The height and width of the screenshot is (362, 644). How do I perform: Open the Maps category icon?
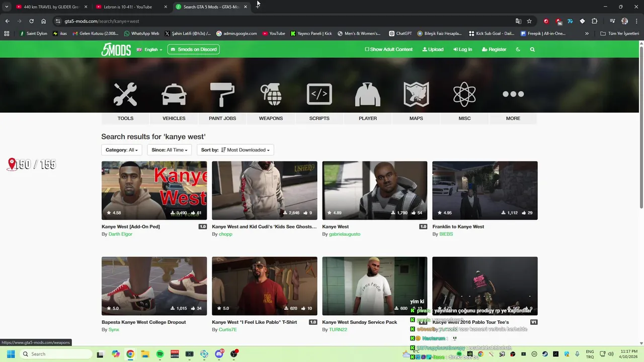pos(416,94)
